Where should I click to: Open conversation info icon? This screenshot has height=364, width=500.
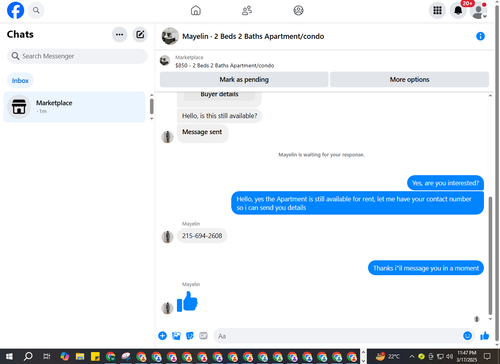[x=480, y=36]
